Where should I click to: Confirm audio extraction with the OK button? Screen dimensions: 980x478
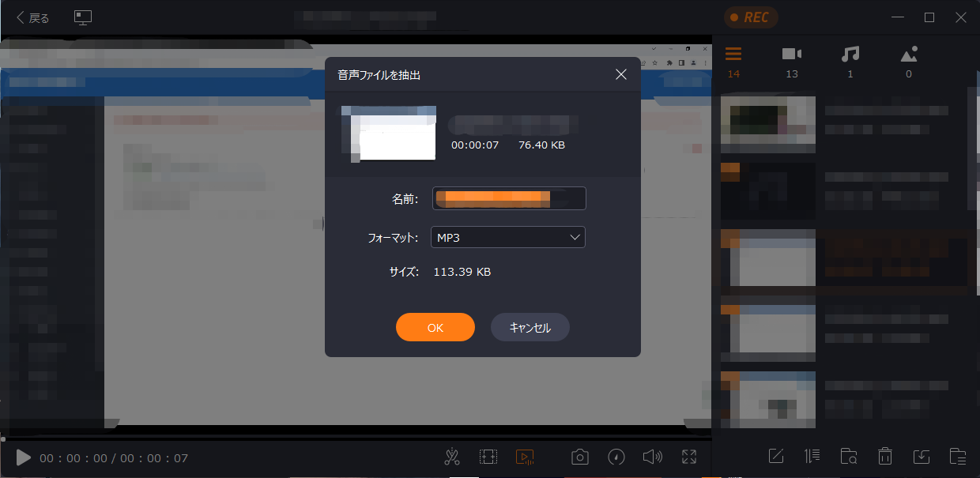click(x=435, y=327)
